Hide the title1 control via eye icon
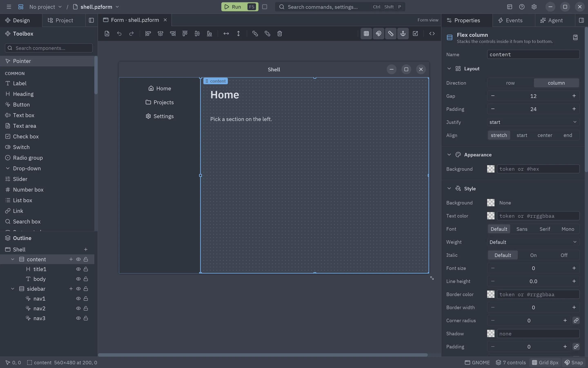Image resolution: width=588 pixels, height=368 pixels. (78, 269)
